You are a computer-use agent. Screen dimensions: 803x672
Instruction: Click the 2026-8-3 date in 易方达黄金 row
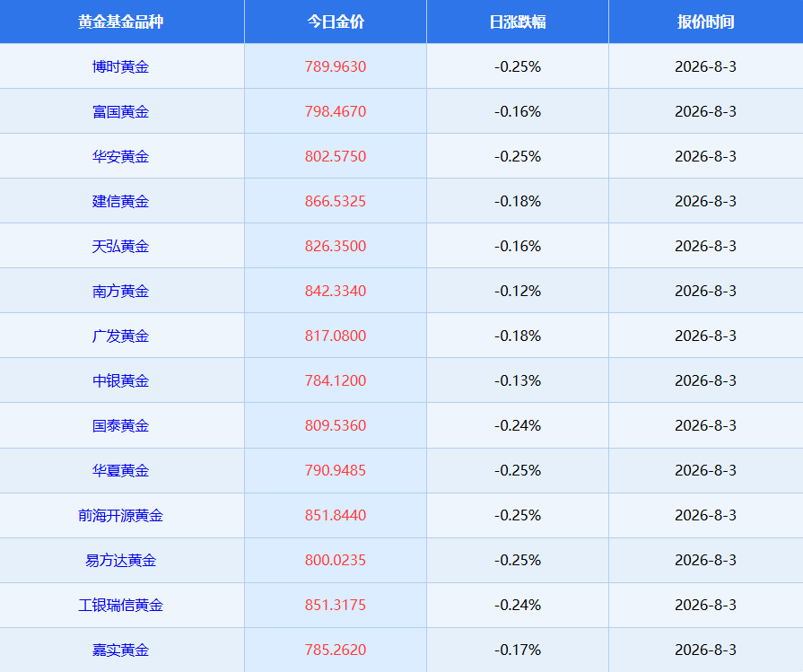706,560
